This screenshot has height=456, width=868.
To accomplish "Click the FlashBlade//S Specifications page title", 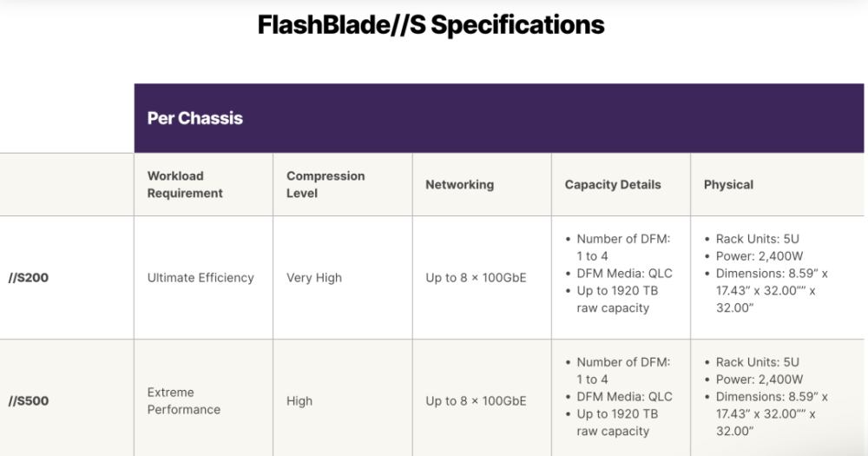I will [431, 25].
